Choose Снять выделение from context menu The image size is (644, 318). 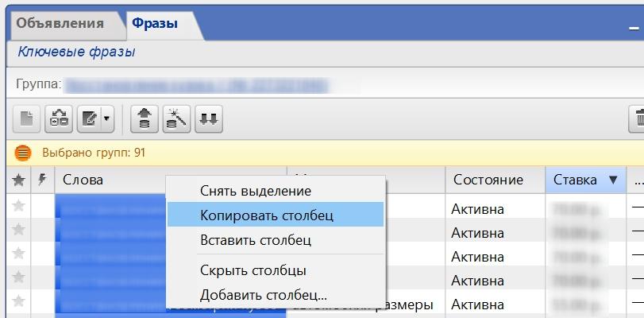256,191
